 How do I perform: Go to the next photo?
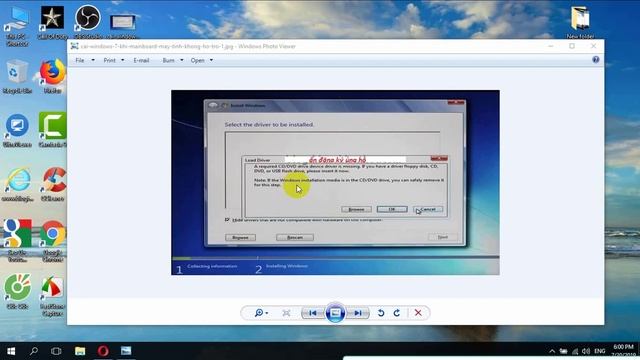click(x=358, y=313)
